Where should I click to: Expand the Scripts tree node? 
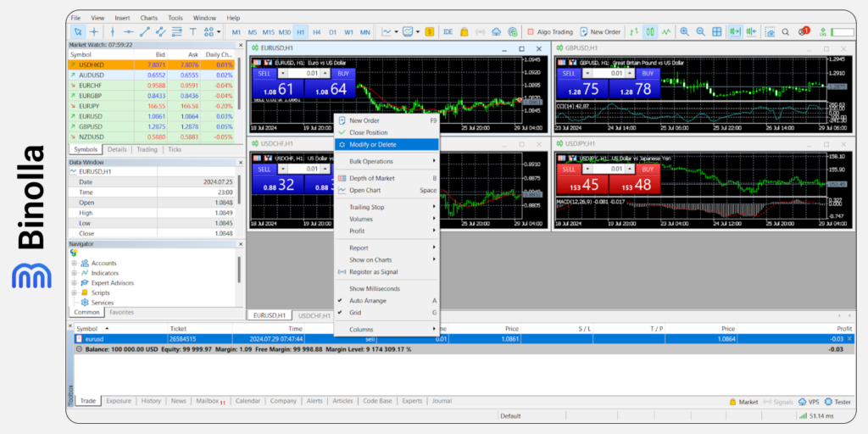tap(74, 292)
